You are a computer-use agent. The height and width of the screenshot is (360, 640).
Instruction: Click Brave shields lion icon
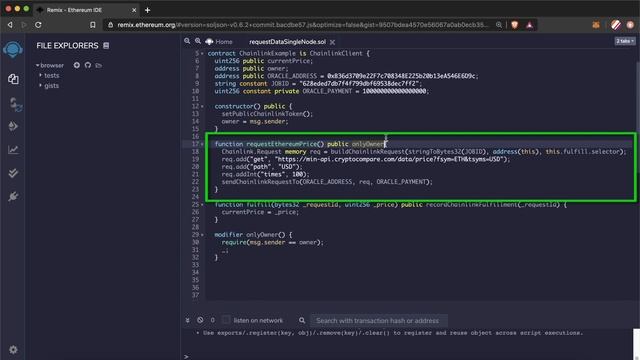[x=514, y=25]
